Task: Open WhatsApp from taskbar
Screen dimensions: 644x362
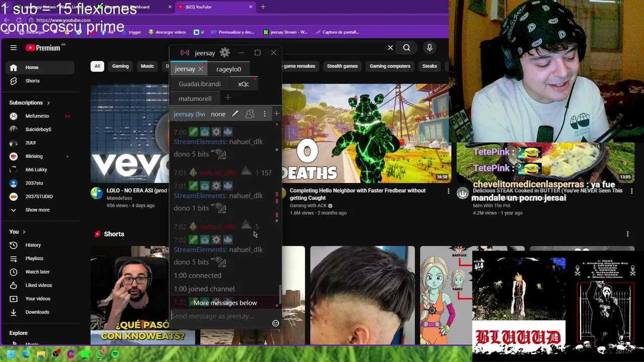Action: pyautogui.click(x=101, y=354)
